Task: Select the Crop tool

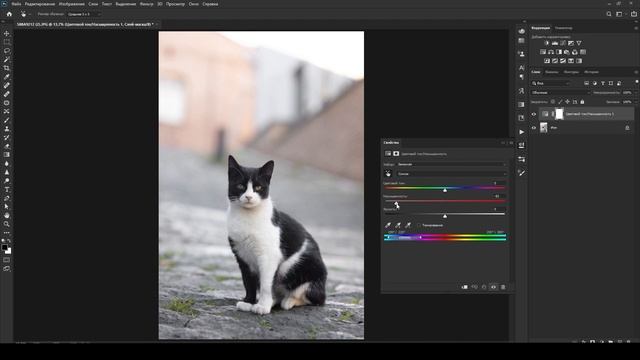Action: (7, 68)
